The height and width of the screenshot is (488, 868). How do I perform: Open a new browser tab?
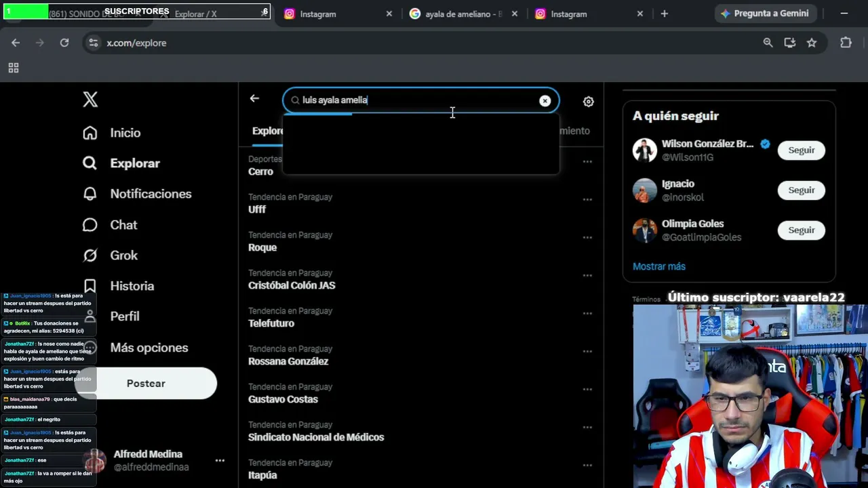[x=665, y=14]
